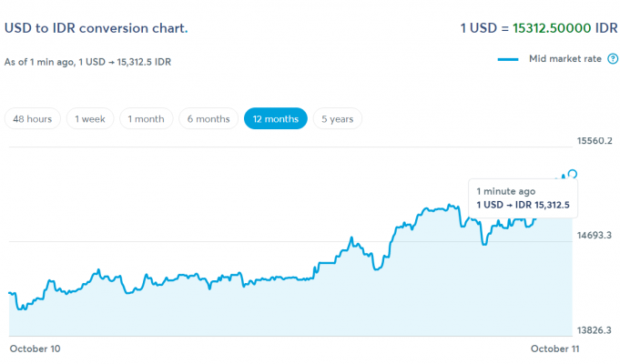620x364 pixels.
Task: Click the Mid market rate label
Action: (x=565, y=59)
